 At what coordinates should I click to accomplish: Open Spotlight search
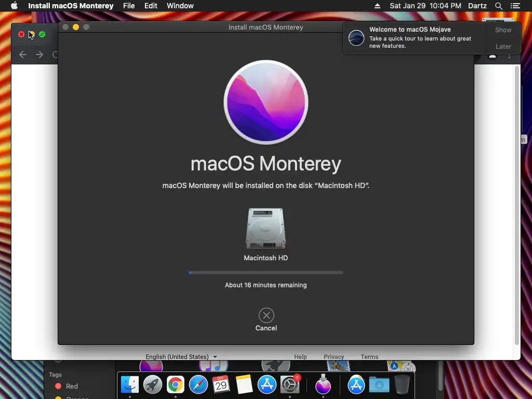[x=498, y=6]
